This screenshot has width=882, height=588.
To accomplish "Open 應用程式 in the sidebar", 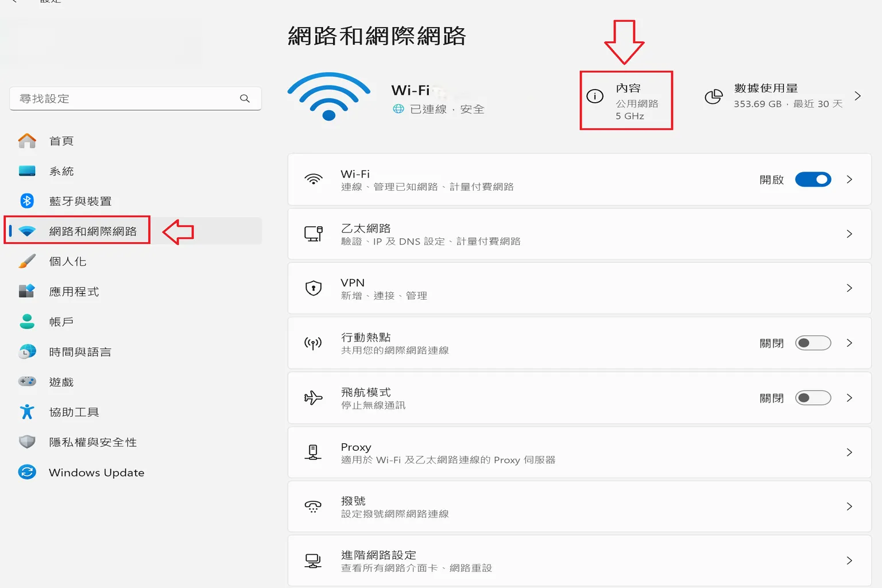I will click(136, 291).
